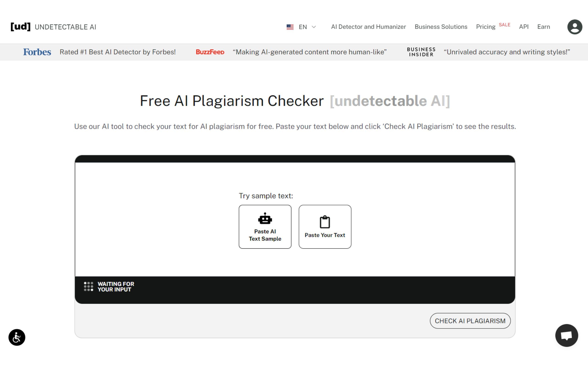Go to the Pricing page
The height and width of the screenshot is (367, 588).
click(x=486, y=27)
